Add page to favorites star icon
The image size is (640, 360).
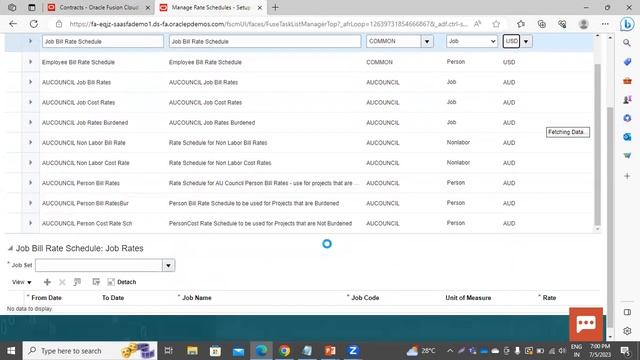pos(496,24)
